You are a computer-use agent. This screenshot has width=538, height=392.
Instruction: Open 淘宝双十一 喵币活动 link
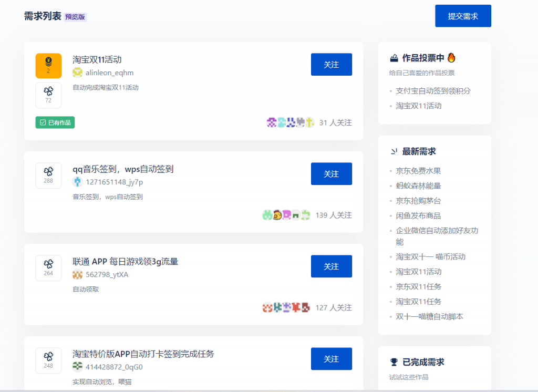coord(431,257)
